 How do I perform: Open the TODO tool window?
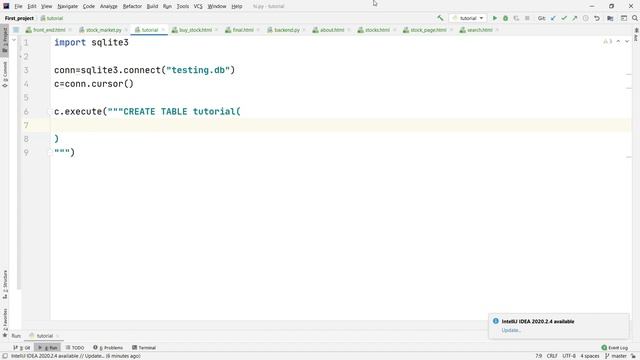click(x=75, y=347)
